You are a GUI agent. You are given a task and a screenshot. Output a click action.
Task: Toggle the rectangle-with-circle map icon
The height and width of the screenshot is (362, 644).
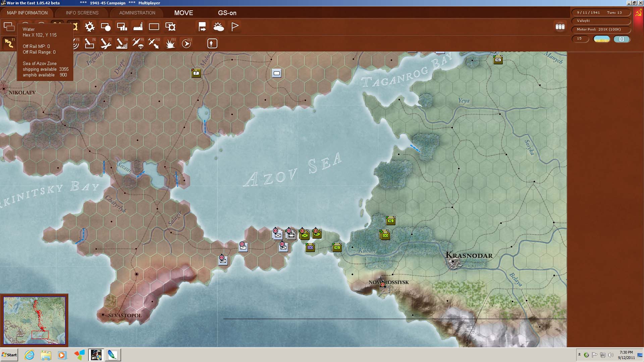point(106,27)
